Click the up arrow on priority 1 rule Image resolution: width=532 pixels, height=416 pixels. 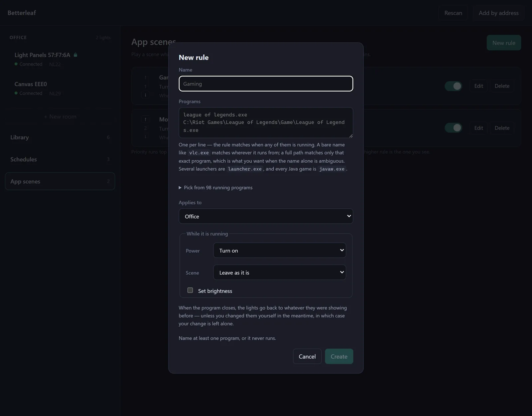pos(145,77)
